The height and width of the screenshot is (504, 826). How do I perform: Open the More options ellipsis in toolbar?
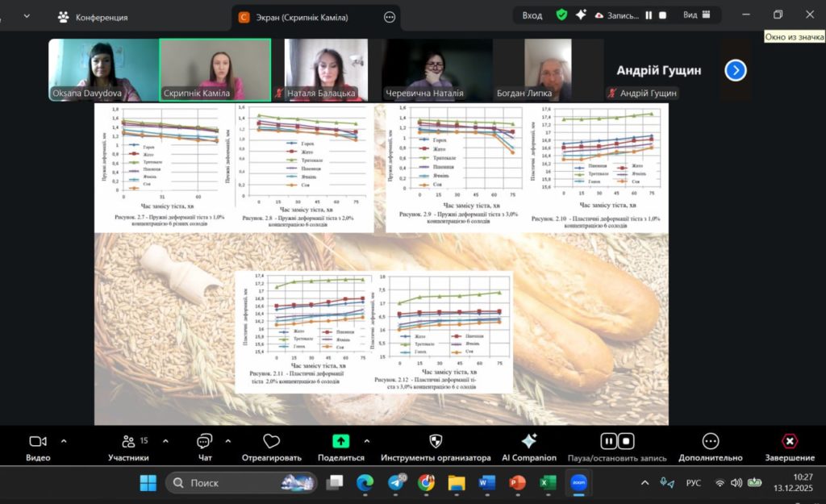710,441
